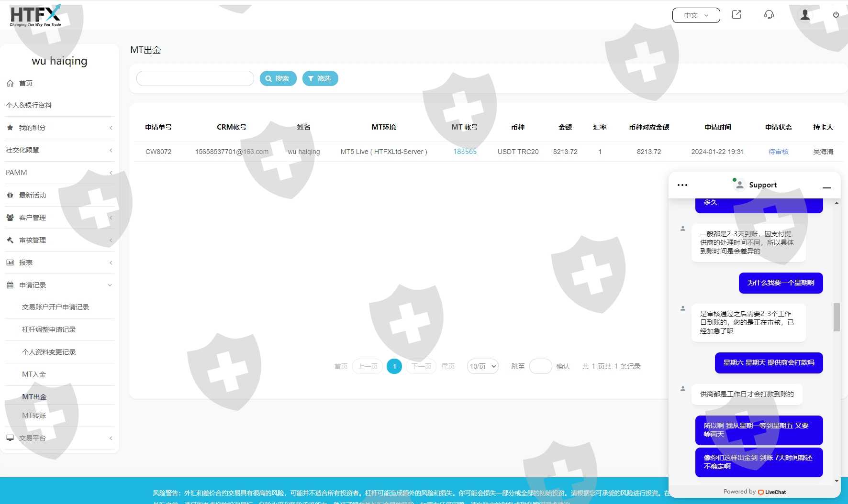Click the 尾页 last page link
848x504 pixels.
point(448,366)
